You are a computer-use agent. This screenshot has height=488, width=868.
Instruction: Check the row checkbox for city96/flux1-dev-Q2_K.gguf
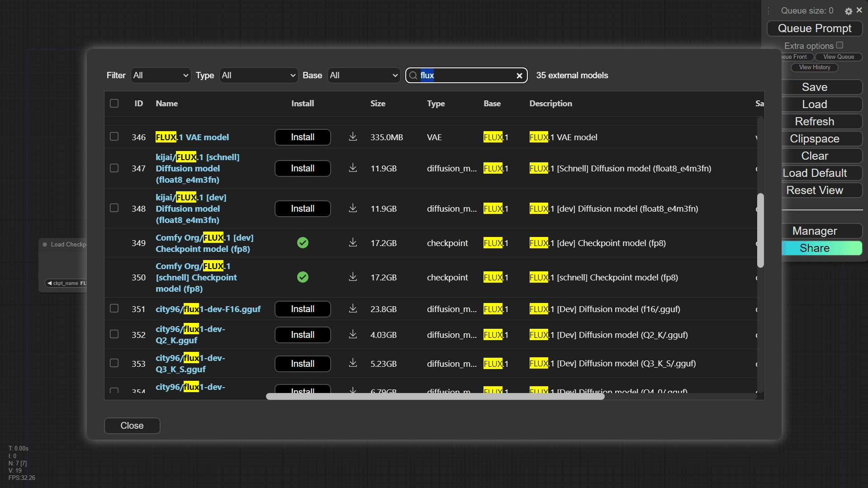(114, 334)
